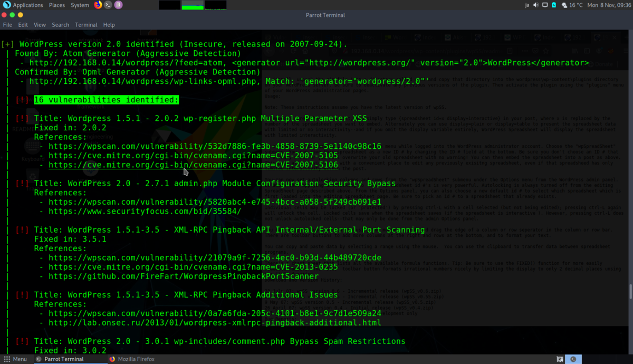Click the highlighted '16 vulnerabilities identified' text
The width and height of the screenshot is (633, 364).
tap(107, 100)
